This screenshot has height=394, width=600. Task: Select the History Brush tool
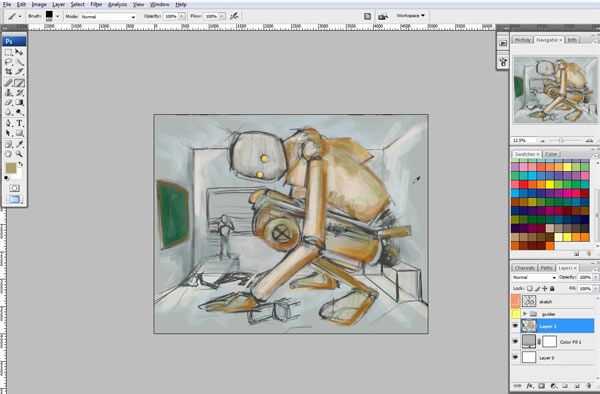[x=19, y=93]
